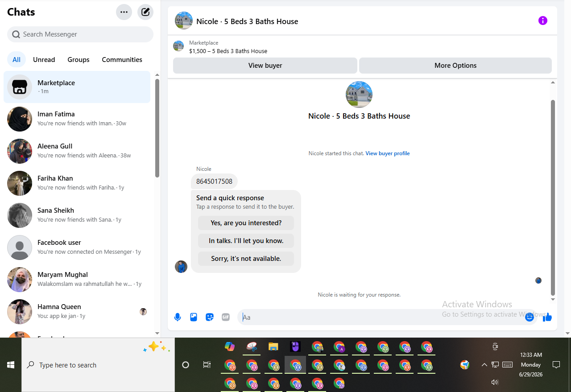This screenshot has height=392, width=571.
Task: Click the colorful paint icon in system tray
Action: click(x=465, y=365)
